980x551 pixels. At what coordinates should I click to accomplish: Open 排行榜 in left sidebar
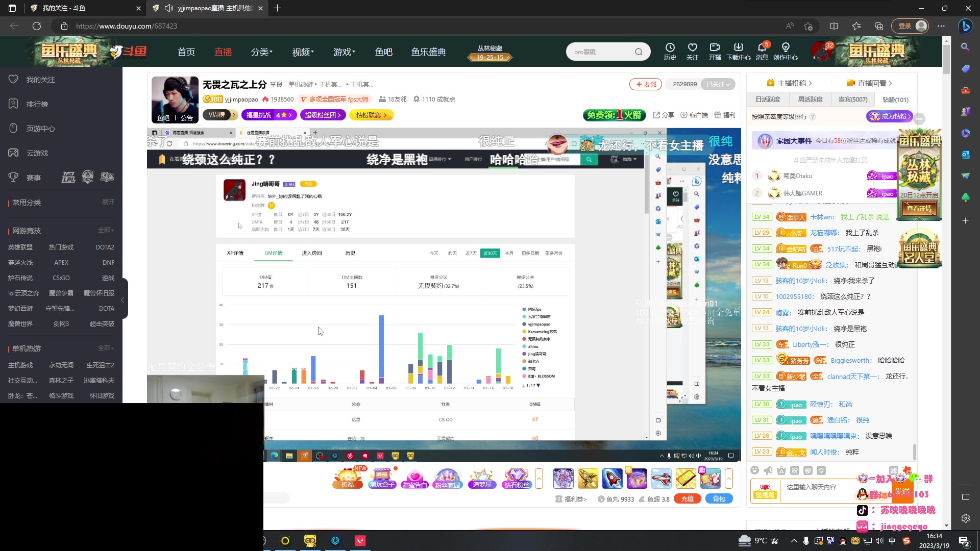pyautogui.click(x=37, y=104)
